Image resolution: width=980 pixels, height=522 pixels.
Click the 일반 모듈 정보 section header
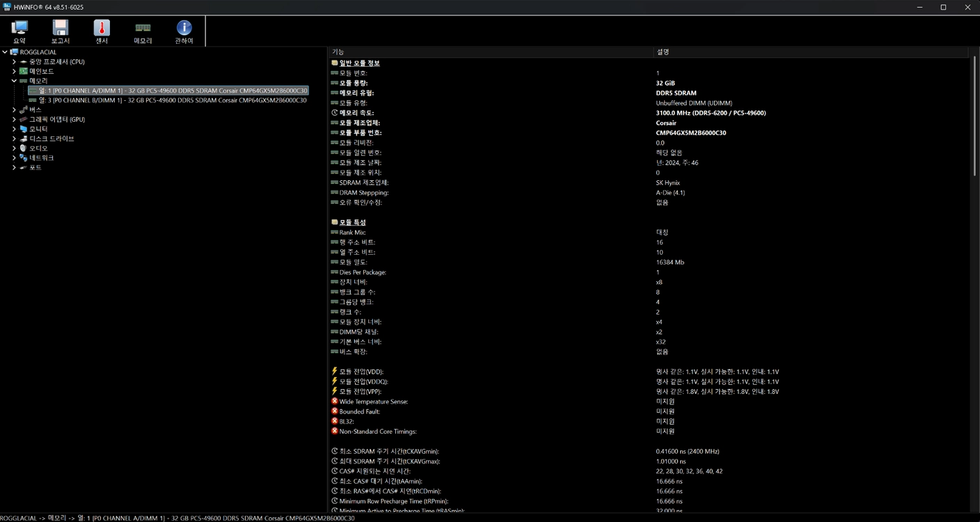359,63
